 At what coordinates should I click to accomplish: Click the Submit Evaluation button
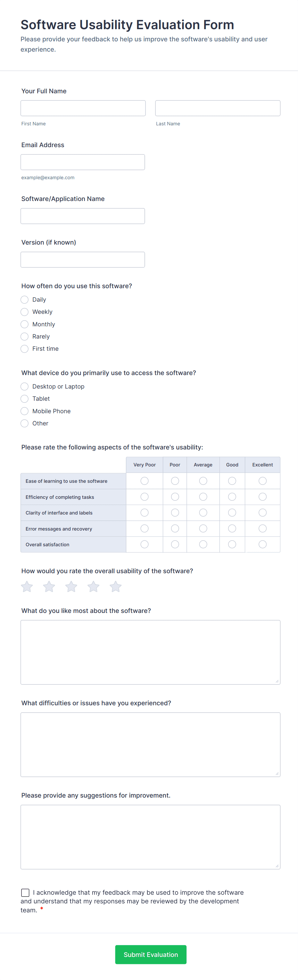(x=151, y=954)
